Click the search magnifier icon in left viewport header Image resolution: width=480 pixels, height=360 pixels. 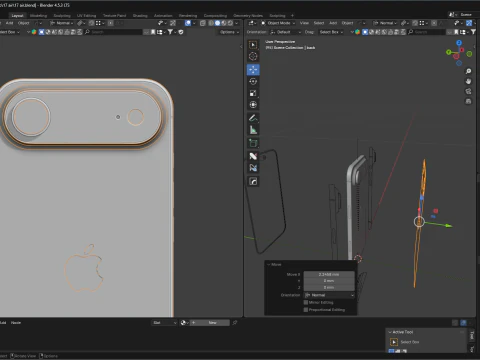[x=87, y=32]
